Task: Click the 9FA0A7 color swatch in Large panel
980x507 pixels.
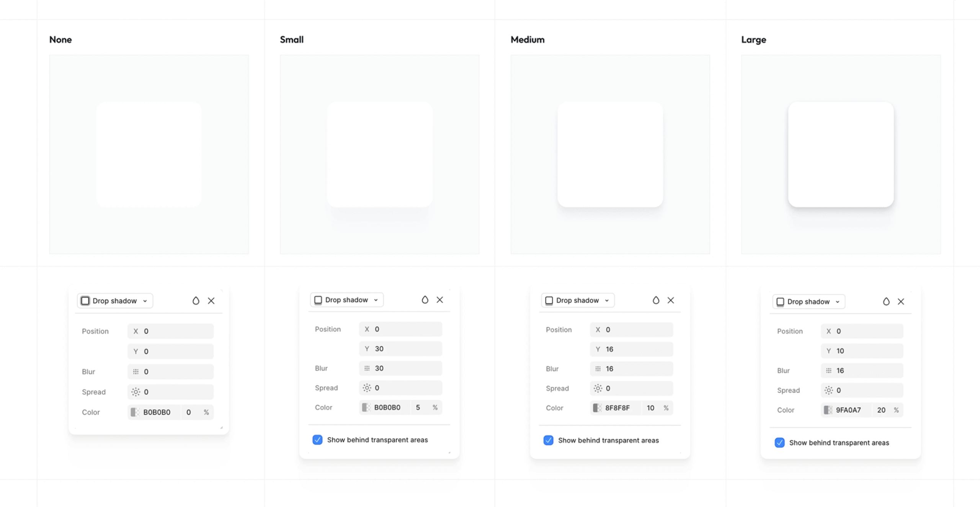Action: [828, 410]
